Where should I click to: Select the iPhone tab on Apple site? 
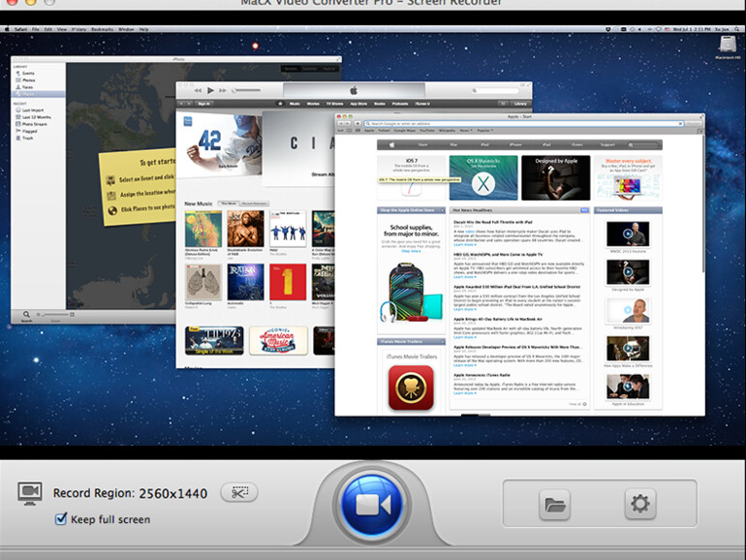515,144
